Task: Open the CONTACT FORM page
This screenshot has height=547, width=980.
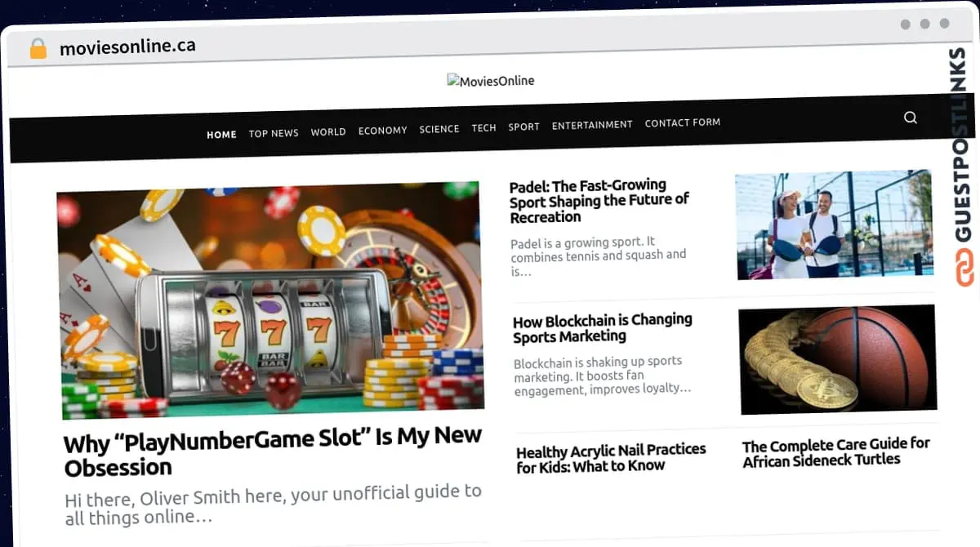Action: pos(683,122)
